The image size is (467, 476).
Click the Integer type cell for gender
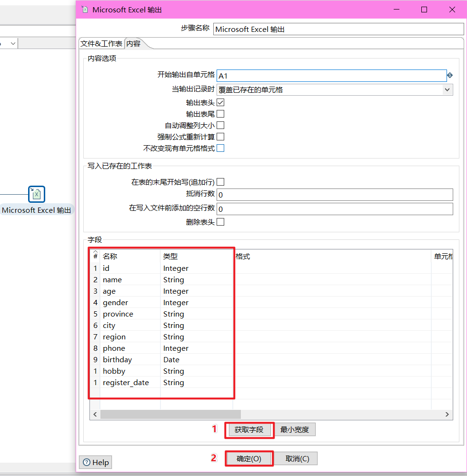(197, 302)
